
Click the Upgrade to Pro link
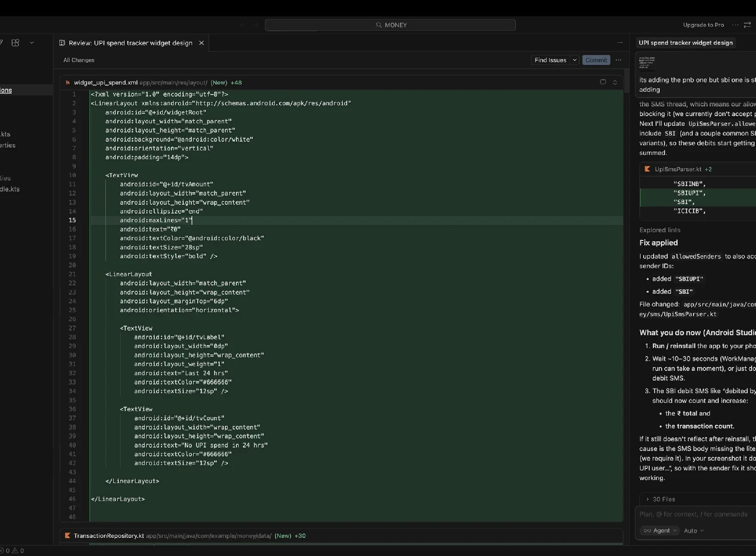click(x=703, y=25)
